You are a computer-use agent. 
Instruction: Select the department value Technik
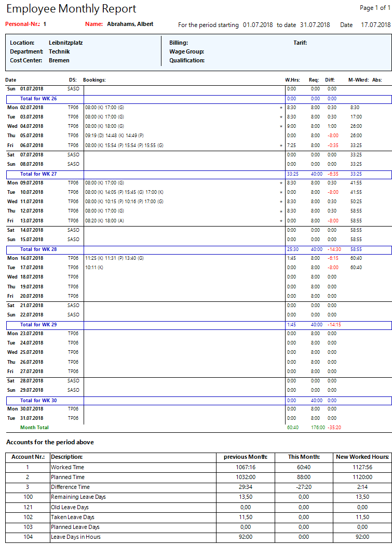[x=59, y=51]
